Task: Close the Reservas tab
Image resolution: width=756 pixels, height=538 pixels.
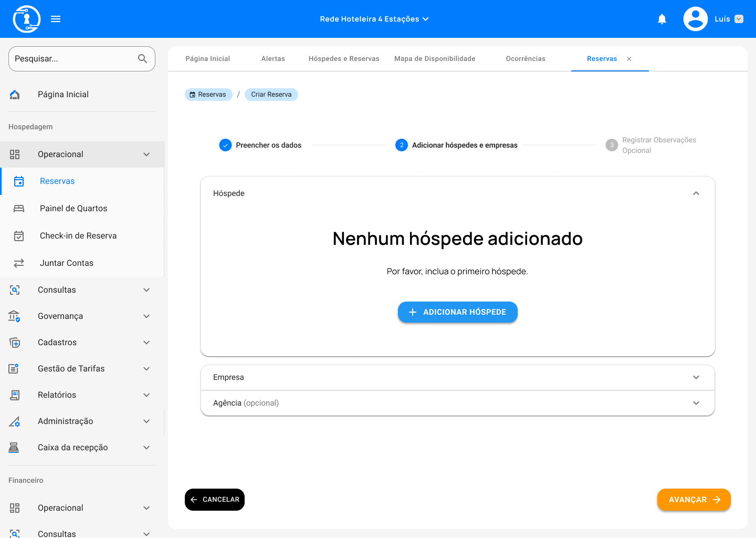Action: tap(629, 59)
